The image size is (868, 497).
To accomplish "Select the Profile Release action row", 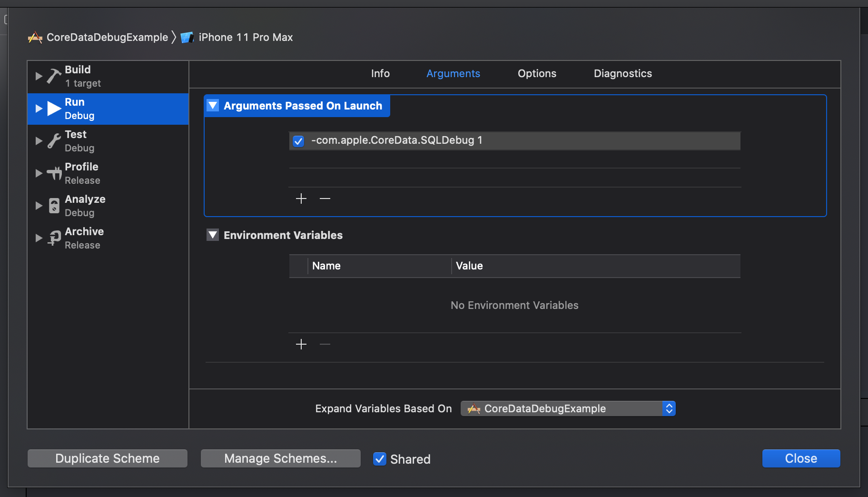I will click(x=108, y=173).
